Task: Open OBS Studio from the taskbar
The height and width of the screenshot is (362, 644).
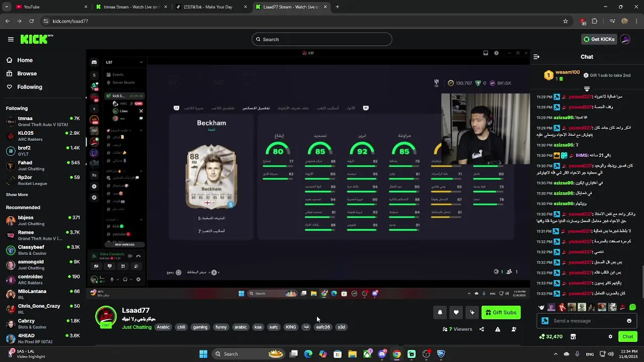Action: click(426, 354)
